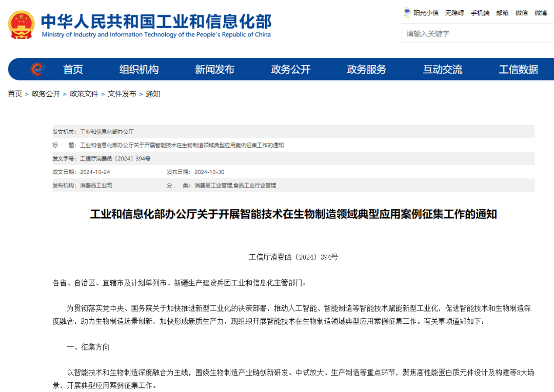The height and width of the screenshot is (392, 554).
Task: Click the red swirl icon in nav bar
Action: coord(37,69)
